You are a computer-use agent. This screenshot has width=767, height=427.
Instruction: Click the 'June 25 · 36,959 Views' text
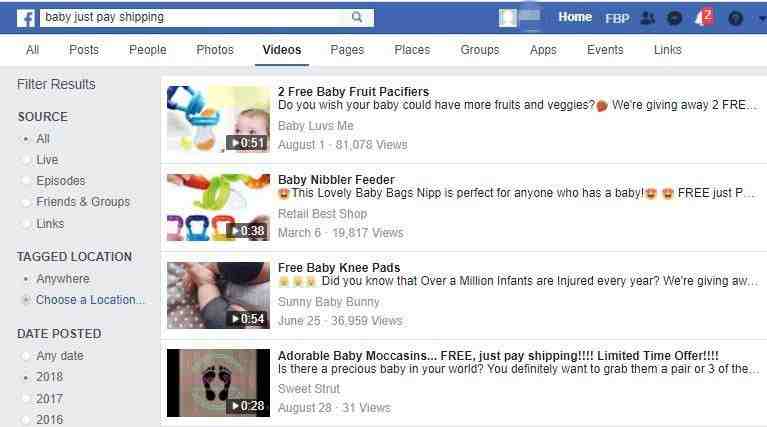tap(340, 321)
